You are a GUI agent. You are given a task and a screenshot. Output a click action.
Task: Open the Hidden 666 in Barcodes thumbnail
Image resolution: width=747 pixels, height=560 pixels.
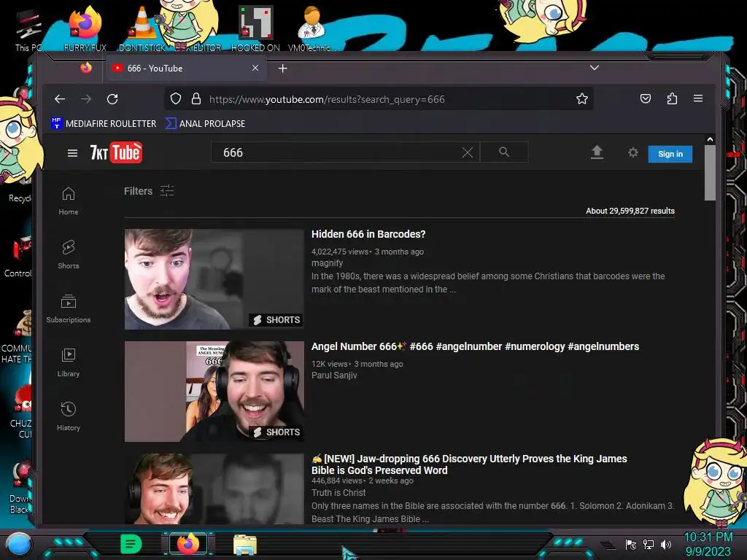[214, 279]
